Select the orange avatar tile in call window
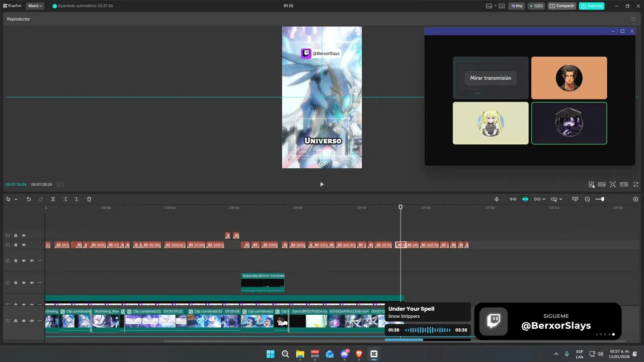This screenshot has width=644, height=362. pos(569,78)
